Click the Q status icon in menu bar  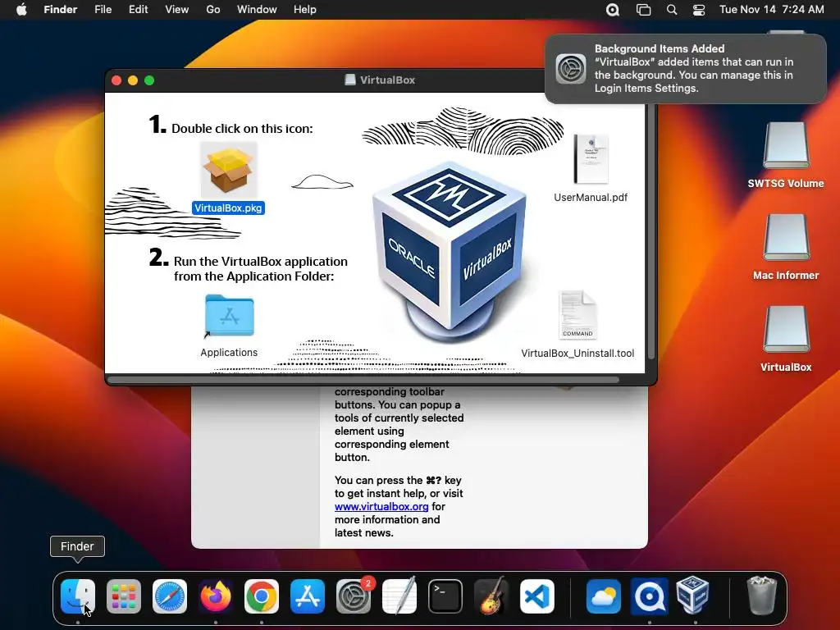pos(612,10)
